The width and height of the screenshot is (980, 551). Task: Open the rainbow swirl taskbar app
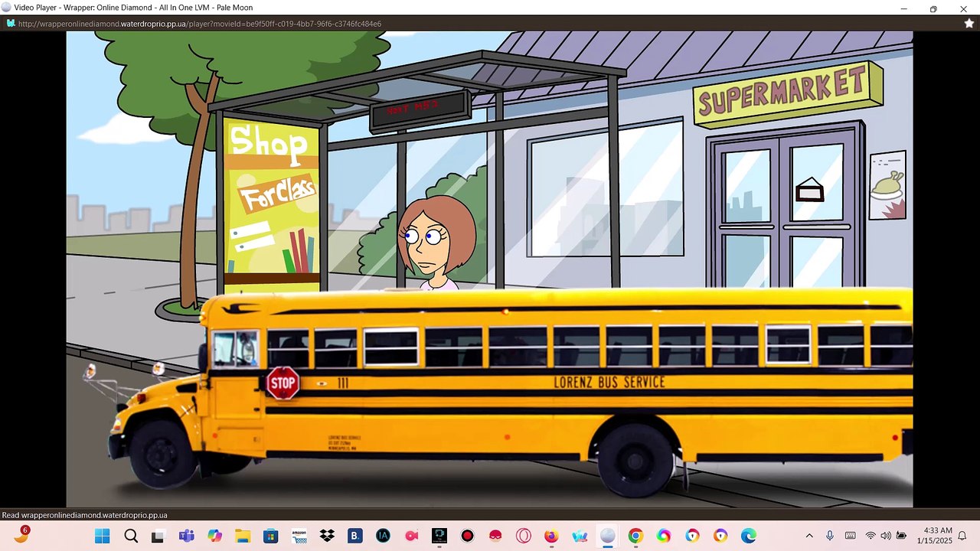[664, 536]
